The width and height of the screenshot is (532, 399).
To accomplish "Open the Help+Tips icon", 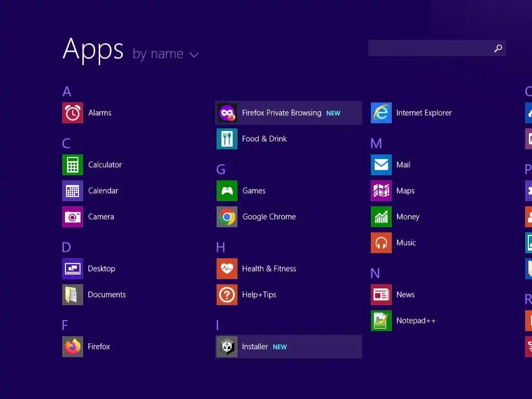I will (227, 295).
